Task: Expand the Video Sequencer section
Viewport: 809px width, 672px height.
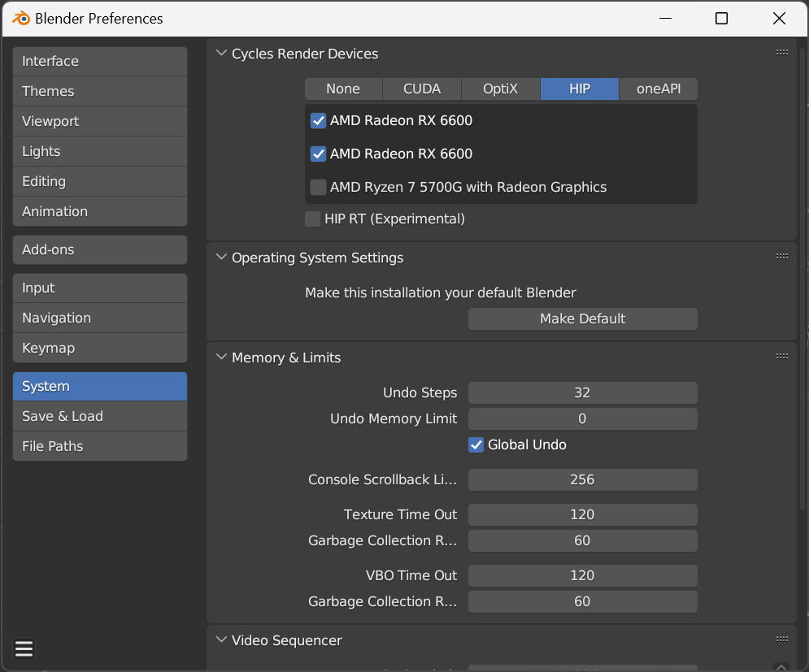Action: [221, 639]
